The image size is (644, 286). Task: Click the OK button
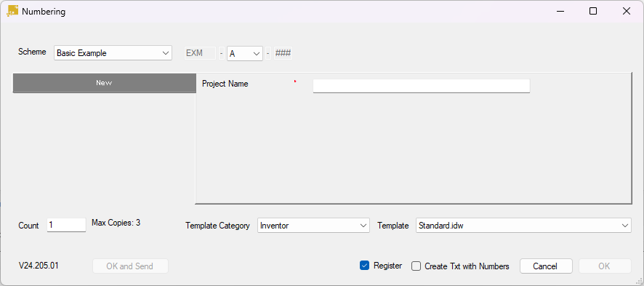tap(605, 266)
